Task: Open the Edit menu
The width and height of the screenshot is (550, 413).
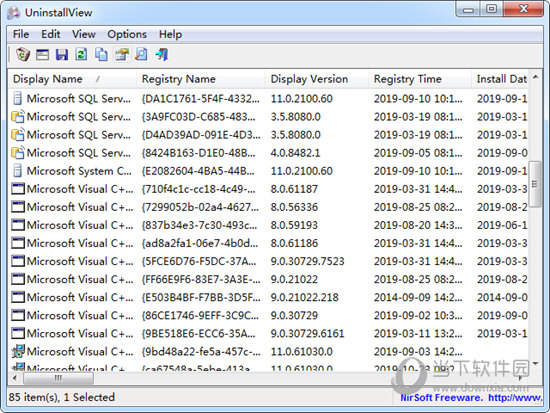Action: click(x=51, y=34)
